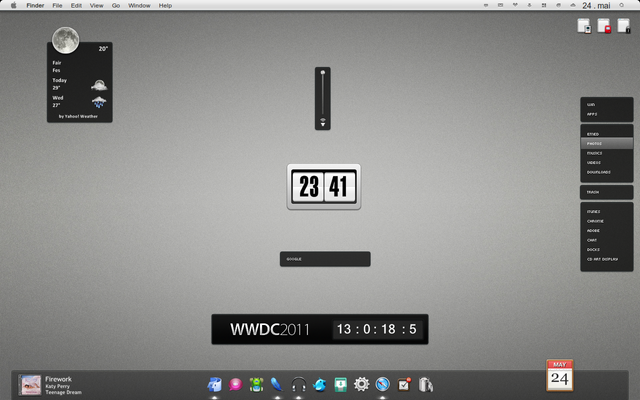Open the drive icon with red badge
Image resolution: width=640 pixels, height=400 pixels.
point(604,26)
